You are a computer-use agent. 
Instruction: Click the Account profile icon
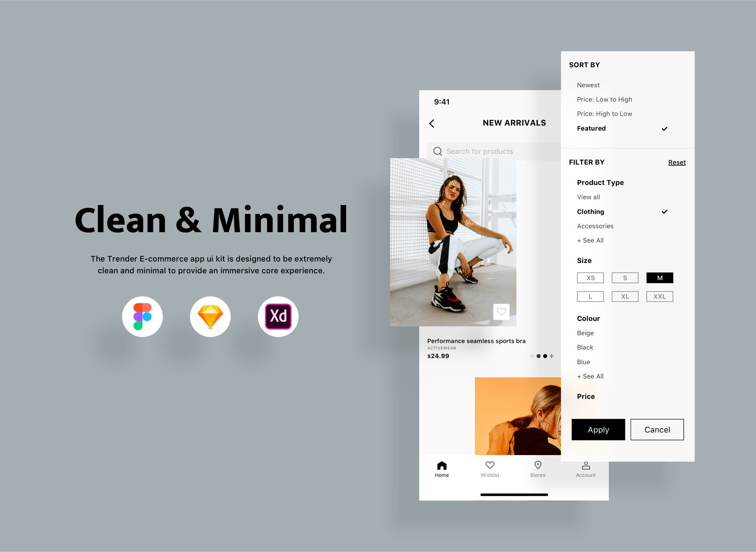coord(586,465)
